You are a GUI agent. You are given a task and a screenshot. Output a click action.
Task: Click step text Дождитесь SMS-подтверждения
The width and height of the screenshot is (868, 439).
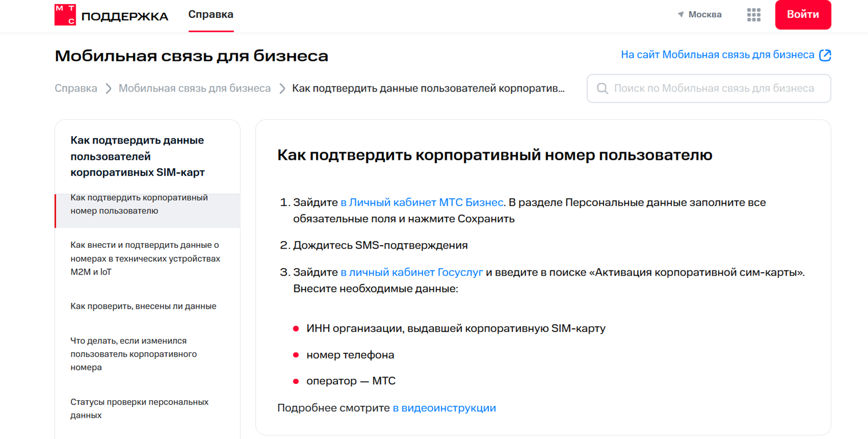(380, 245)
